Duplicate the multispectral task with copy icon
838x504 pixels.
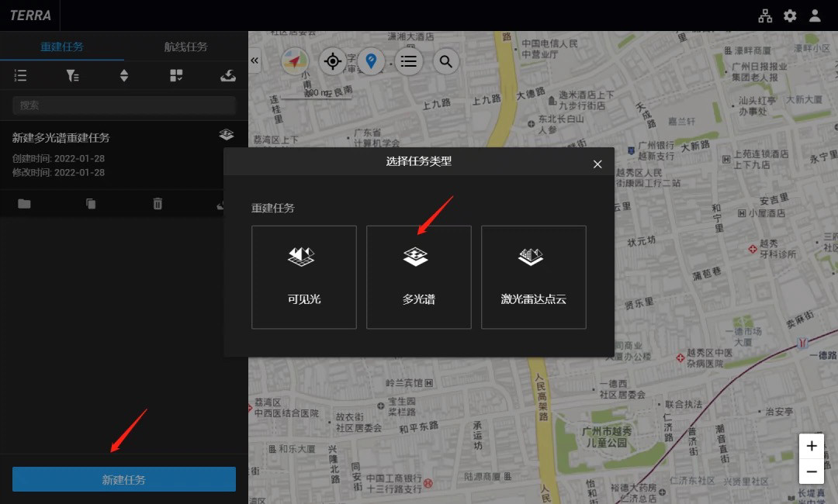(91, 203)
